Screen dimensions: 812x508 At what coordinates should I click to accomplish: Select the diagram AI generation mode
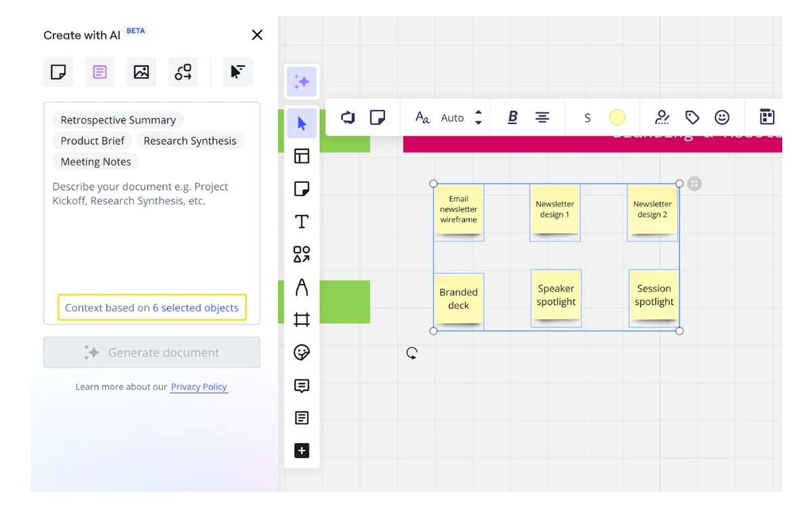click(183, 72)
